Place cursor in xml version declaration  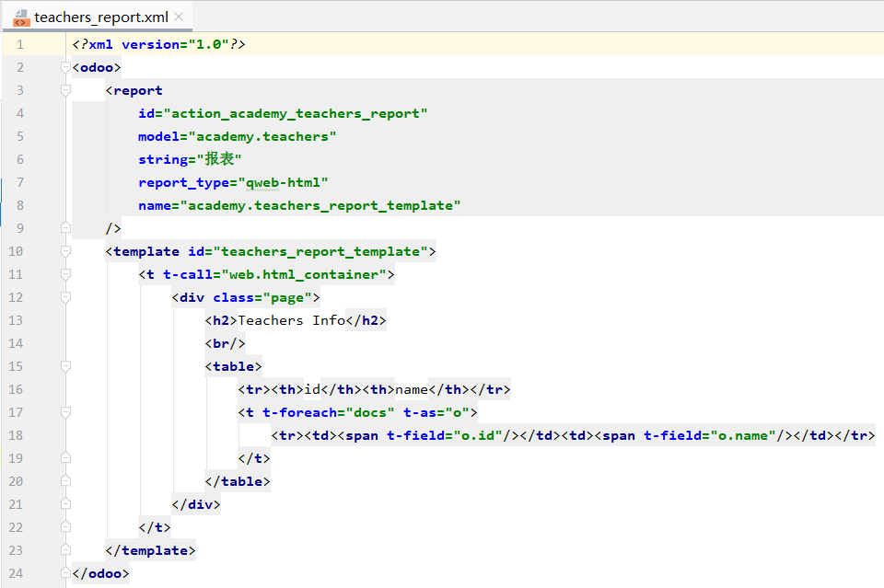(x=159, y=44)
